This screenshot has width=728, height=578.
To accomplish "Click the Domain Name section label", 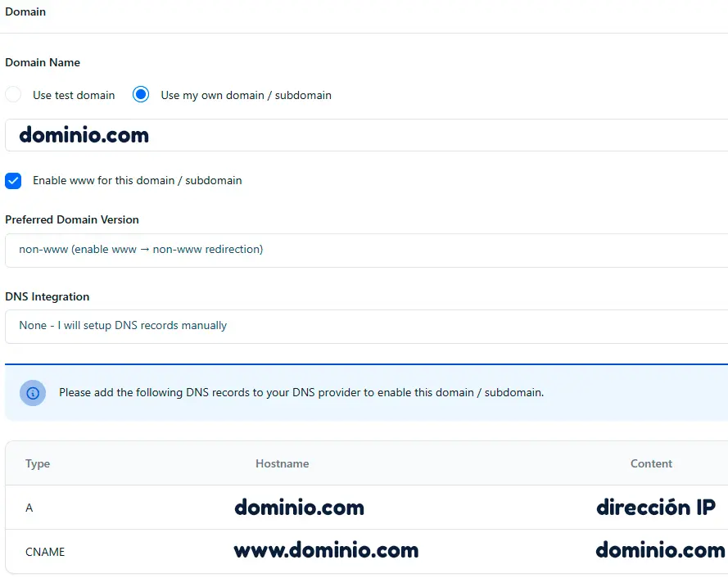I will point(43,62).
